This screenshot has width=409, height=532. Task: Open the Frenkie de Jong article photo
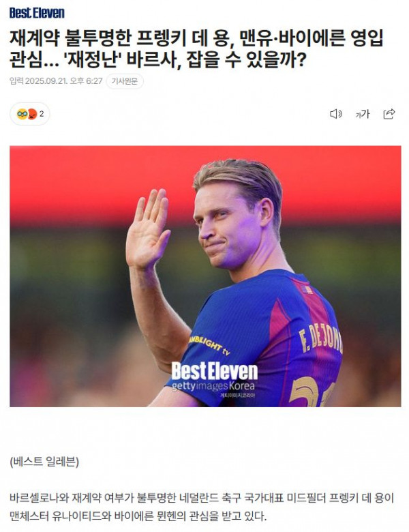pos(205,276)
